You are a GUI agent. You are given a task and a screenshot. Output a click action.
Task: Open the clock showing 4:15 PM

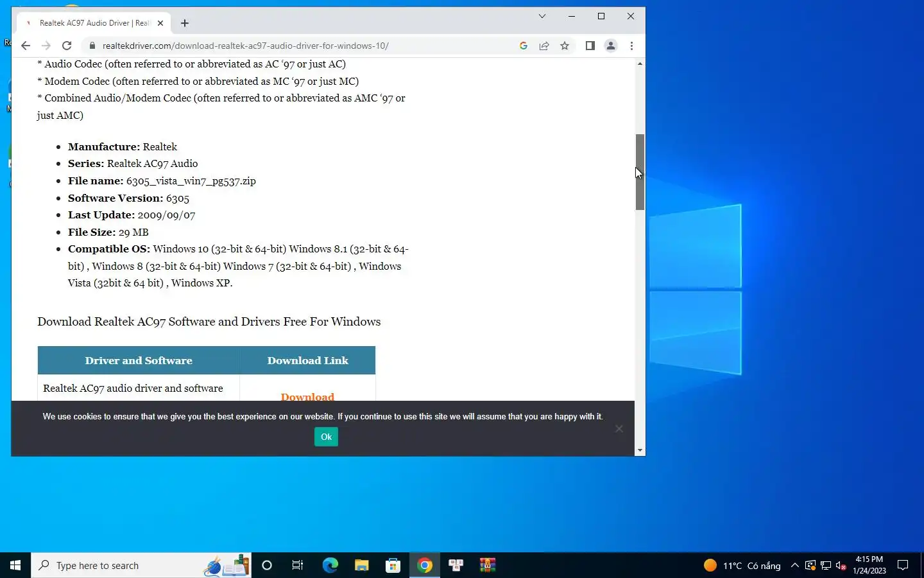coord(869,565)
